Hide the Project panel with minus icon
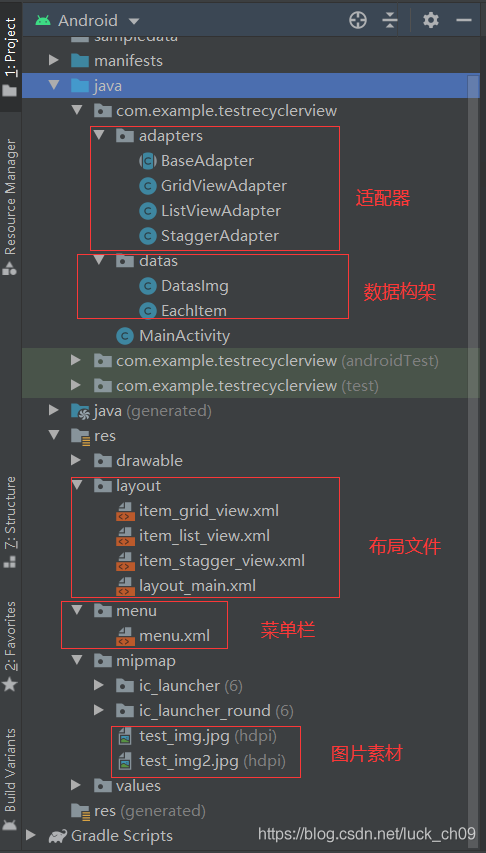Screen dimensions: 486x853 [x=464, y=21]
